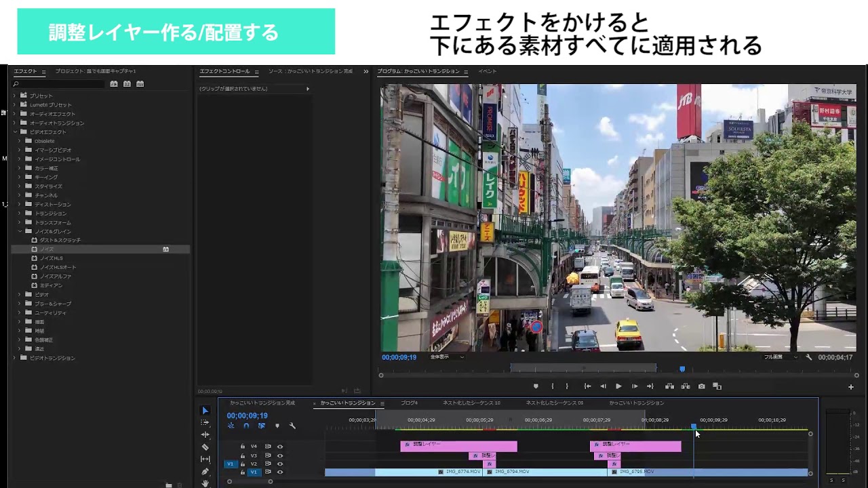Viewport: 868px width, 488px height.
Task: Filter by 32-bit Color effects icon
Action: click(x=127, y=84)
